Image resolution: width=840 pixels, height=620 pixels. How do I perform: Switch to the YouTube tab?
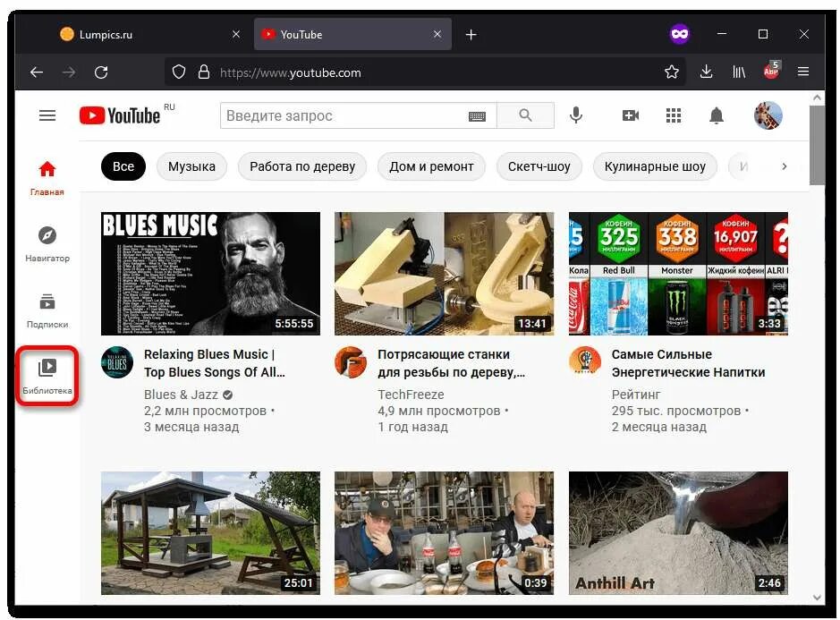(352, 34)
